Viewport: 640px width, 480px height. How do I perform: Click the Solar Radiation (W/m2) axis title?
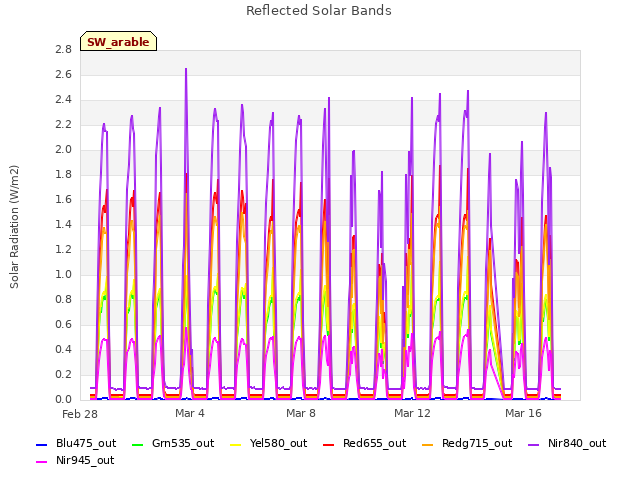[14, 227]
